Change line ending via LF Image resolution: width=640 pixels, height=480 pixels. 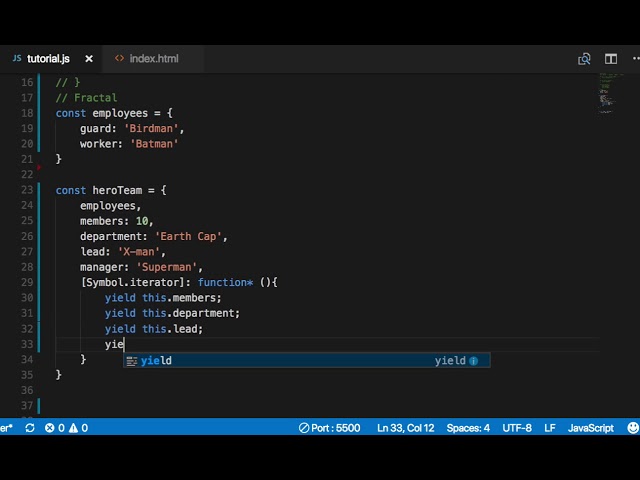(549, 428)
